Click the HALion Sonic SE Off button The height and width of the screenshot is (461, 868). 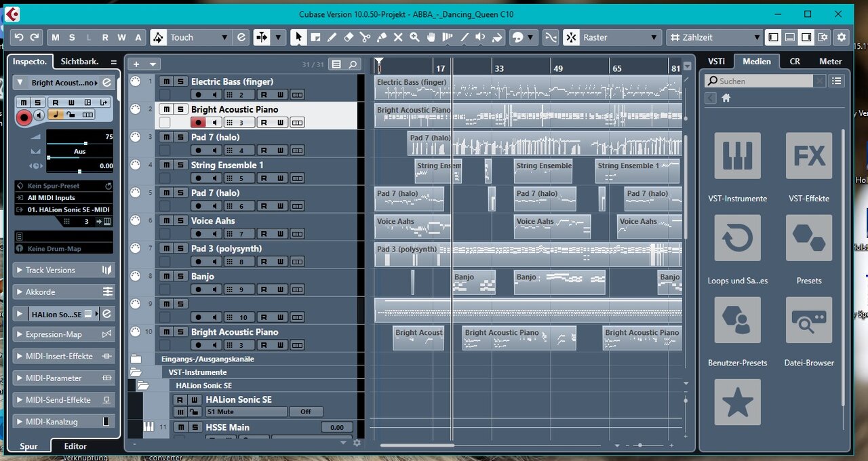pyautogui.click(x=306, y=412)
